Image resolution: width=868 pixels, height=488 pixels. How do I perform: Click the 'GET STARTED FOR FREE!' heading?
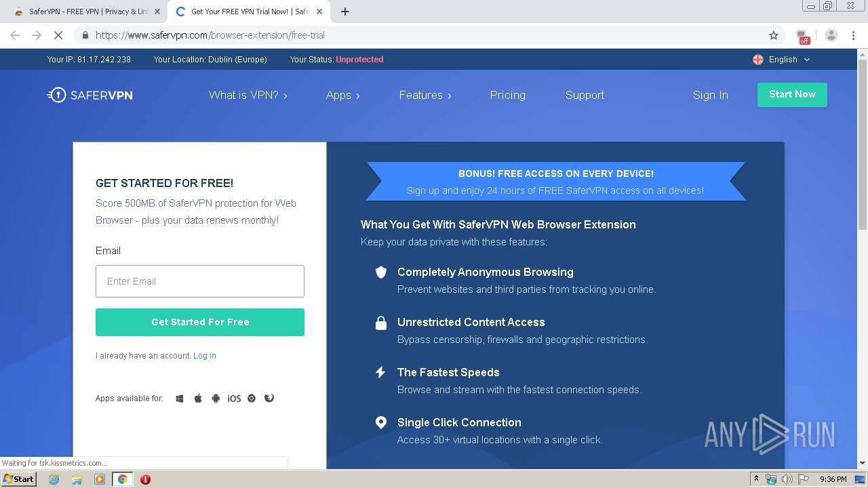164,183
